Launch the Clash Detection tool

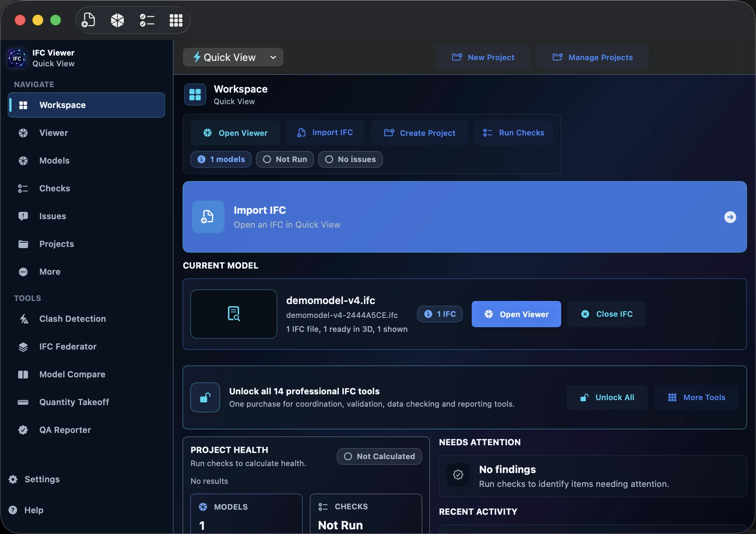(x=86, y=319)
